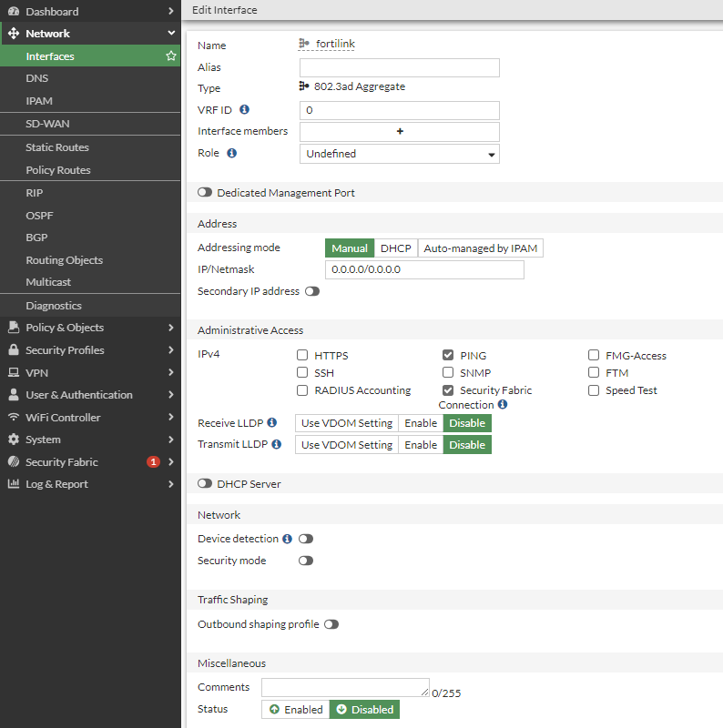The width and height of the screenshot is (723, 728).
Task: Toggle the DHCP Server switch
Action: (x=205, y=484)
